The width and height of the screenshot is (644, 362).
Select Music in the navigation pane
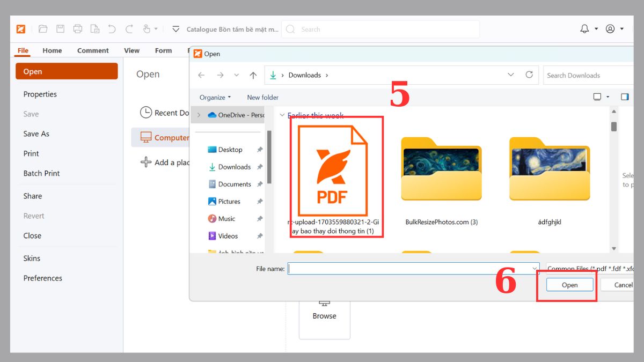coord(221,218)
